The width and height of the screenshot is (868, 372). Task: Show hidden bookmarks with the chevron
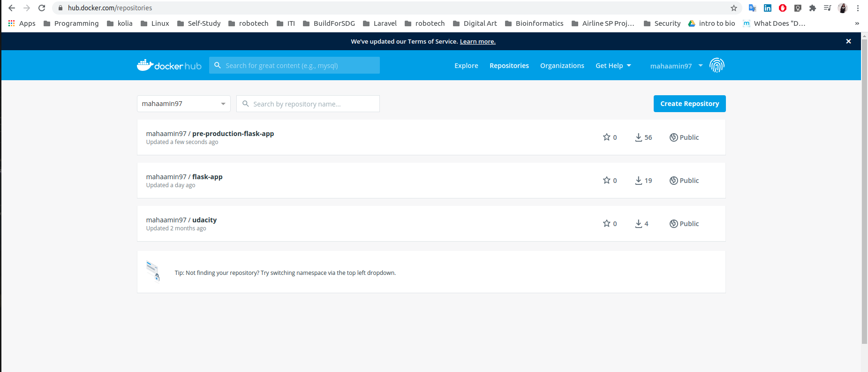pos(857,23)
